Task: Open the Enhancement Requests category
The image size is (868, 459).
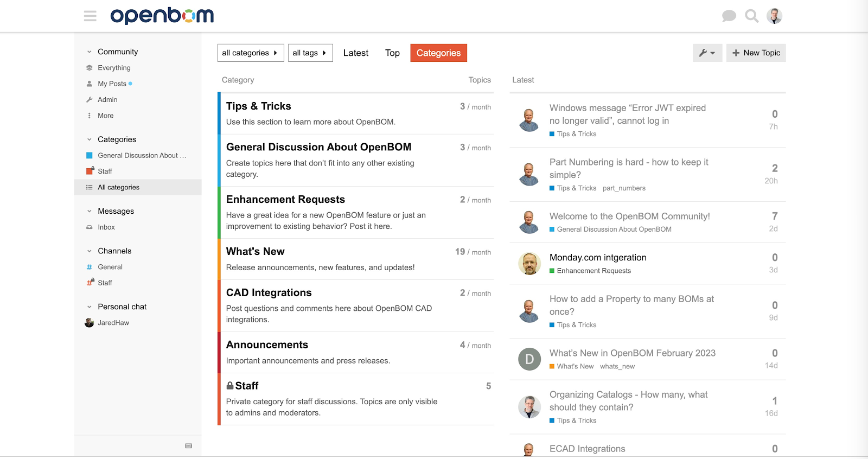Action: point(285,200)
